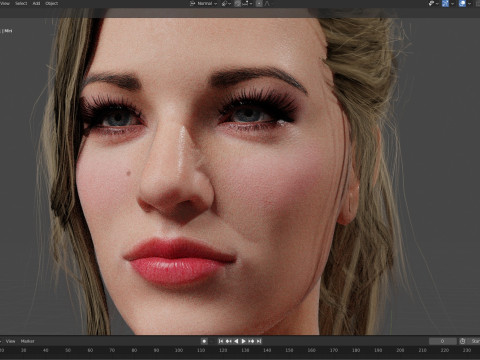
Task: Open the Normal transform orientation dropdown
Action: [204, 3]
